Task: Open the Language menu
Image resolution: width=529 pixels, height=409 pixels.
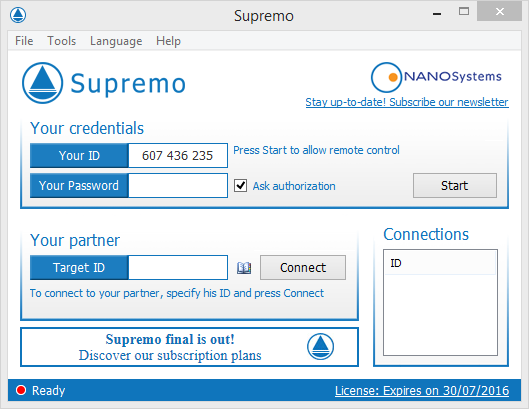Action: 116,41
